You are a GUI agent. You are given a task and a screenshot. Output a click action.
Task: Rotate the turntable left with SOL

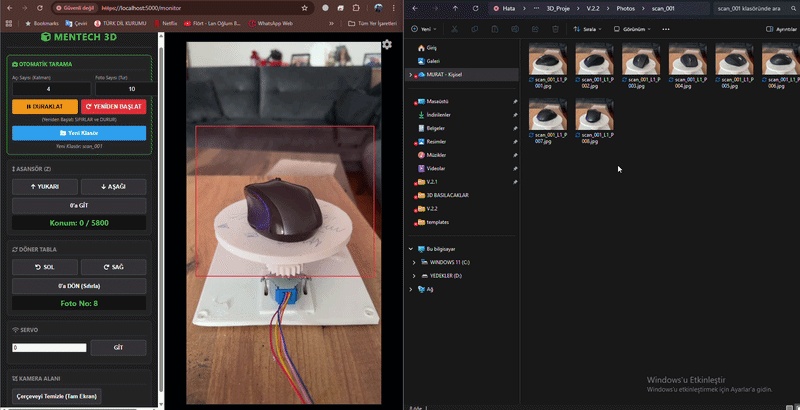[x=45, y=267]
